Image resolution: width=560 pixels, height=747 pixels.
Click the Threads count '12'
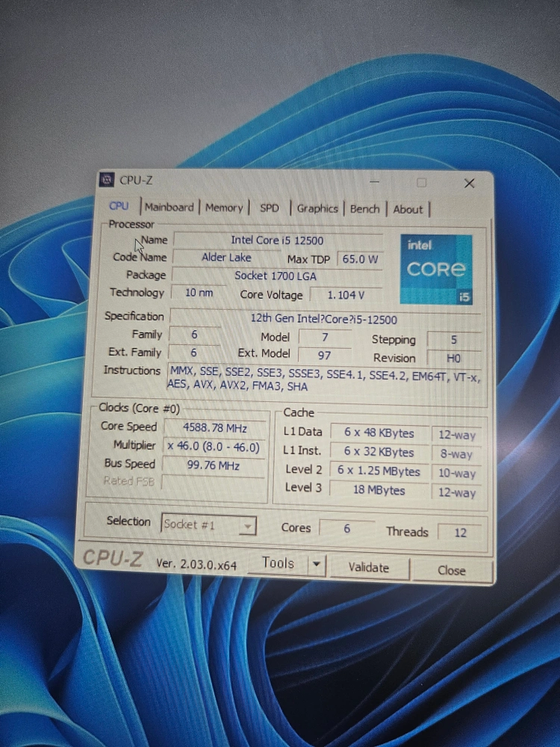pos(460,533)
